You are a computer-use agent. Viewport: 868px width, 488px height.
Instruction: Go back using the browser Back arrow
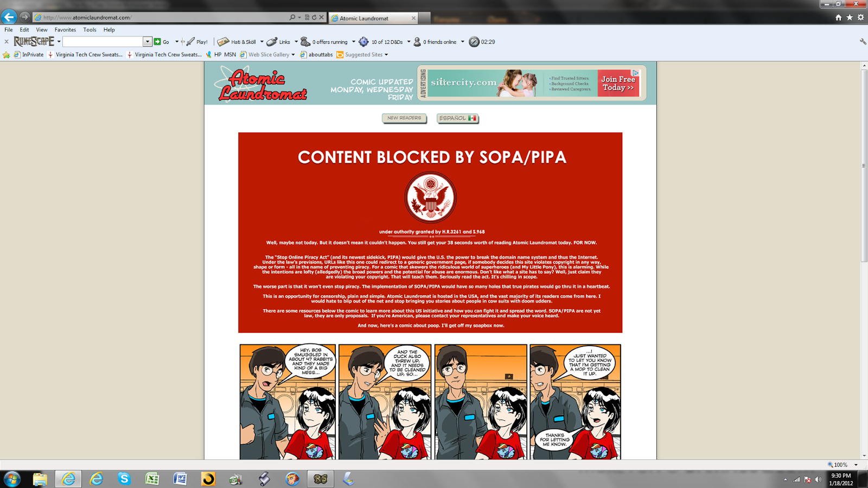tap(9, 17)
